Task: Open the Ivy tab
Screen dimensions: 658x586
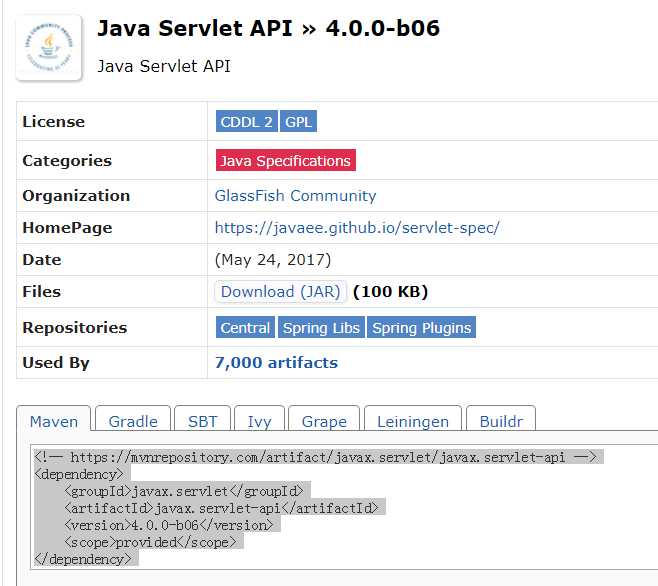Action: pos(260,422)
